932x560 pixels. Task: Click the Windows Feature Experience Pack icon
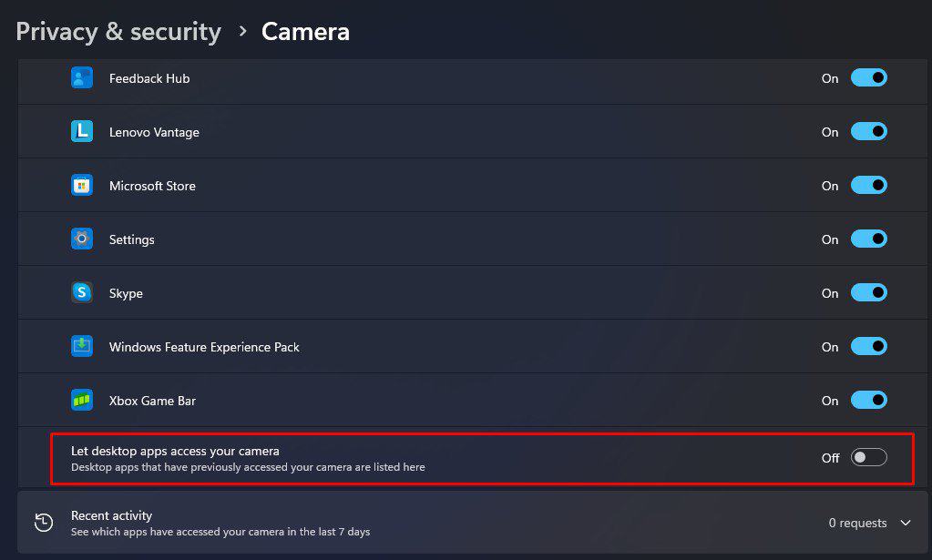click(82, 347)
